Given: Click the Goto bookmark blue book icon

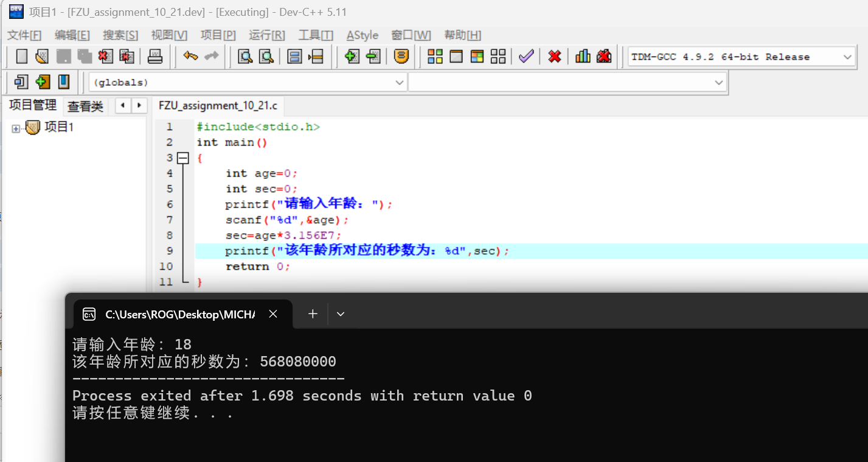Looking at the screenshot, I should [x=63, y=82].
